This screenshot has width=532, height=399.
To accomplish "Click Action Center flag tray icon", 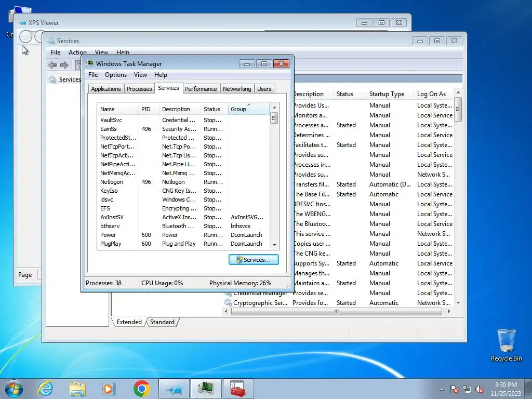I will (455, 389).
